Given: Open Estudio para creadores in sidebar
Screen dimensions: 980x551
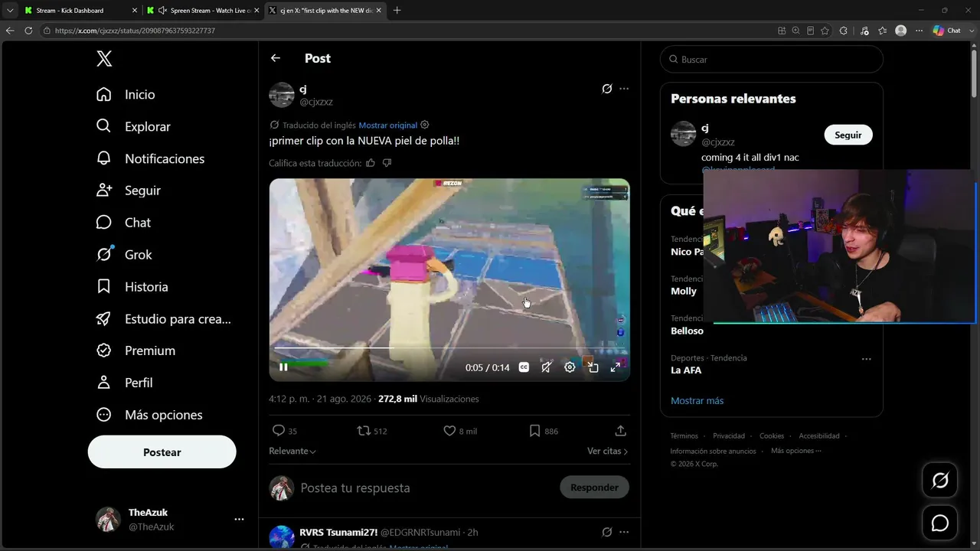Looking at the screenshot, I should 164,319.
